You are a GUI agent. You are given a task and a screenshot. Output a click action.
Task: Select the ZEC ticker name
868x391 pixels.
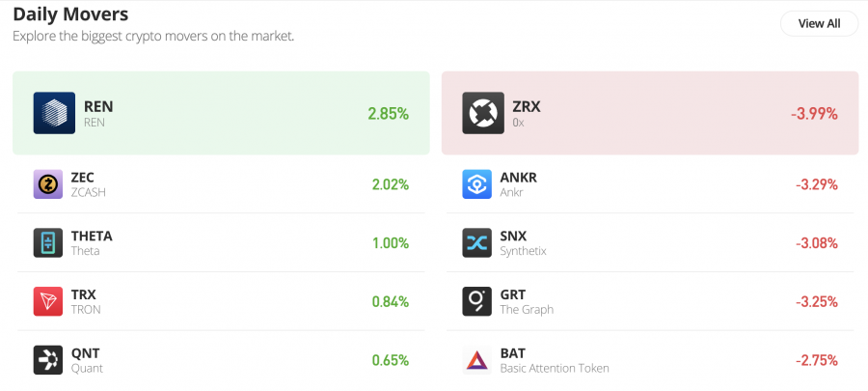point(83,178)
